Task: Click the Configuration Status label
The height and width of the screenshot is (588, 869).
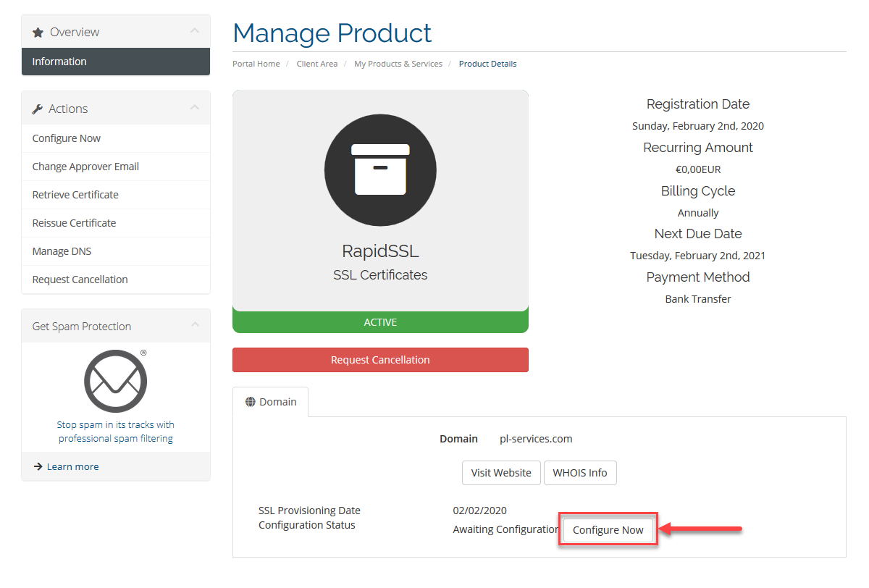Action: tap(307, 525)
